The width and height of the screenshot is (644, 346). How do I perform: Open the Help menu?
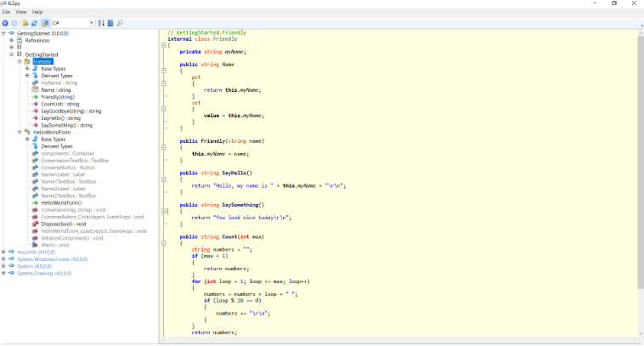click(x=37, y=12)
